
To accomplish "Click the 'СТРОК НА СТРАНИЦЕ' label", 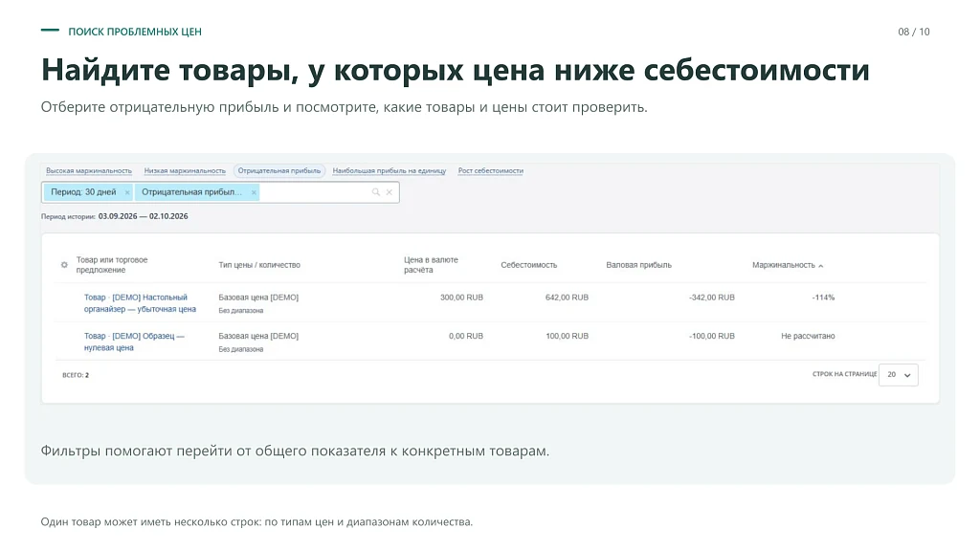I will pos(844,374).
